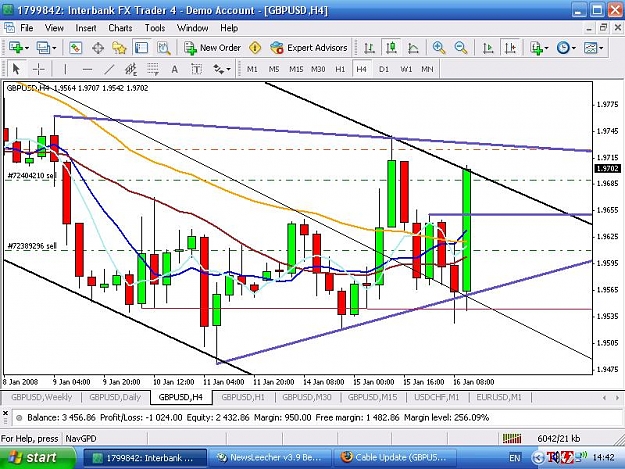
Task: Select the M15 timeframe
Action: point(296,69)
